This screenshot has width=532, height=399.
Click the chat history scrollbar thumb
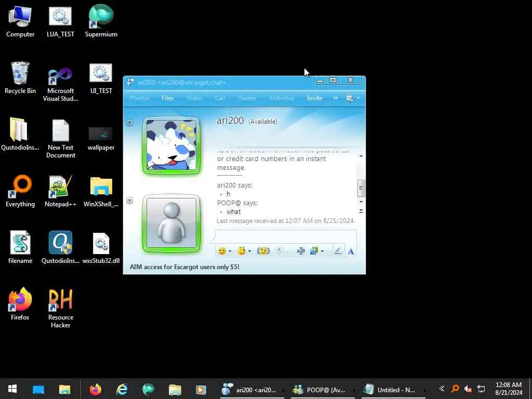click(361, 188)
